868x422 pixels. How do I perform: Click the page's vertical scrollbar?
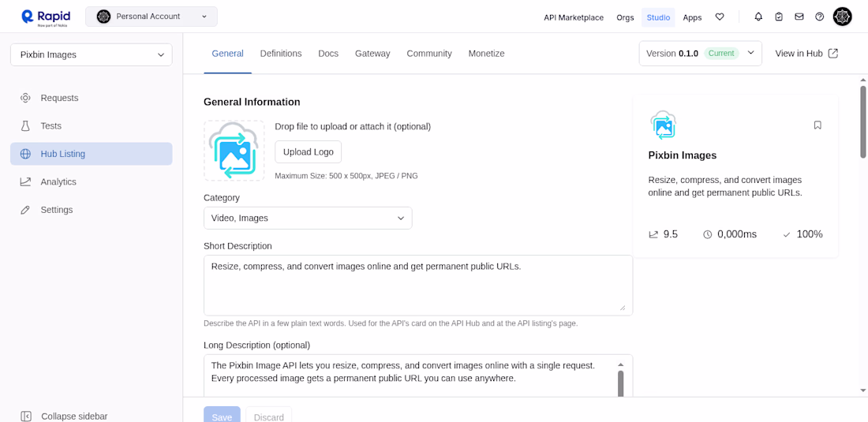pos(862,122)
